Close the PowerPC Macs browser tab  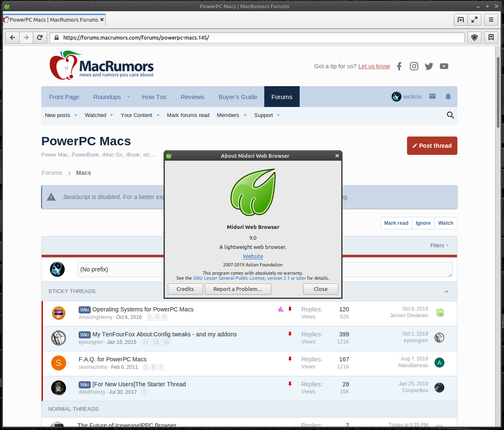pos(102,20)
